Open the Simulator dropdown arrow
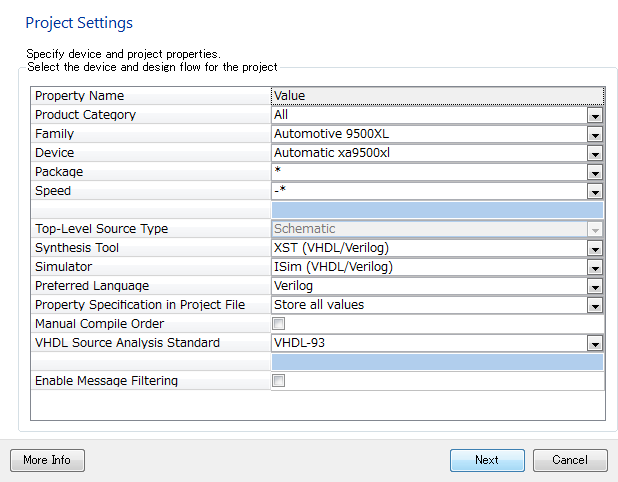The image size is (618, 482). tap(595, 267)
